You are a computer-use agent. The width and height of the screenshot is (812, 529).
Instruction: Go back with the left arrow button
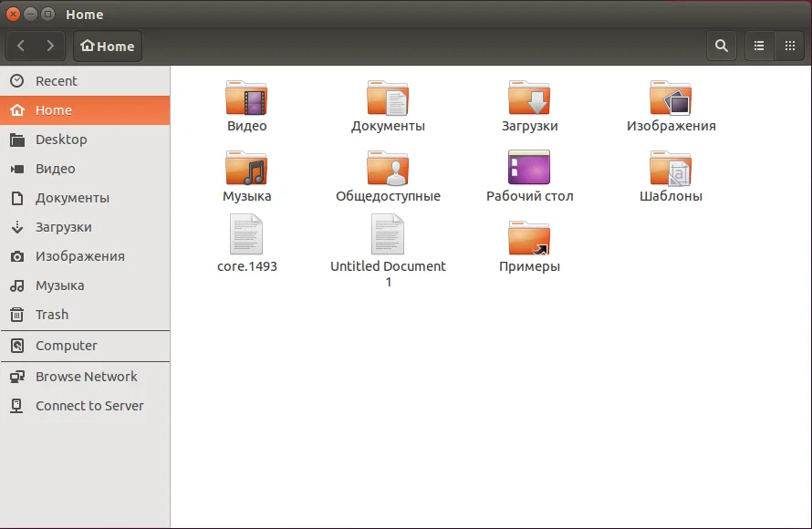(21, 47)
